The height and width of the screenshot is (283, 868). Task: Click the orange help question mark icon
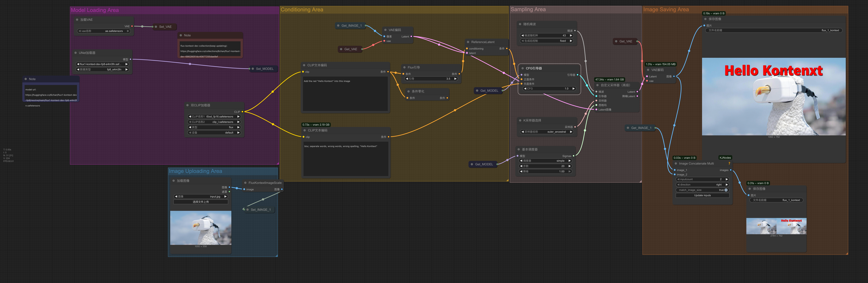(x=729, y=163)
